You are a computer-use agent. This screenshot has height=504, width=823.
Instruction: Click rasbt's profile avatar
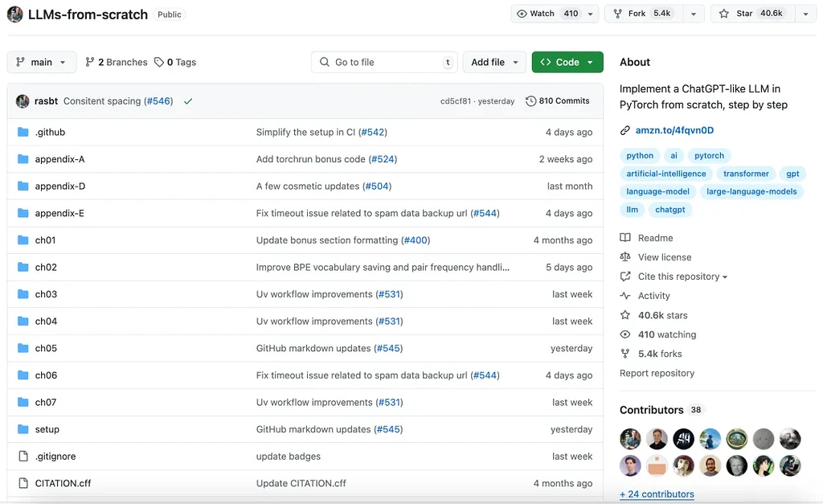23,100
